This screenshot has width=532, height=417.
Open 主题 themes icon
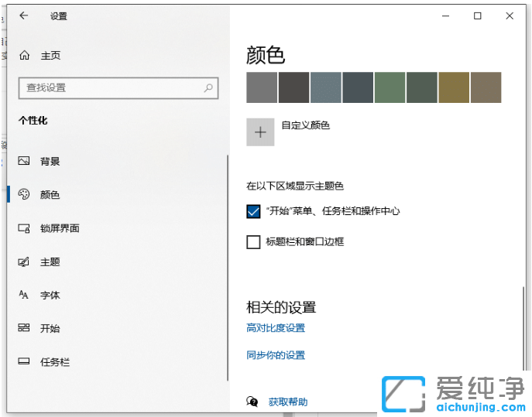24,262
